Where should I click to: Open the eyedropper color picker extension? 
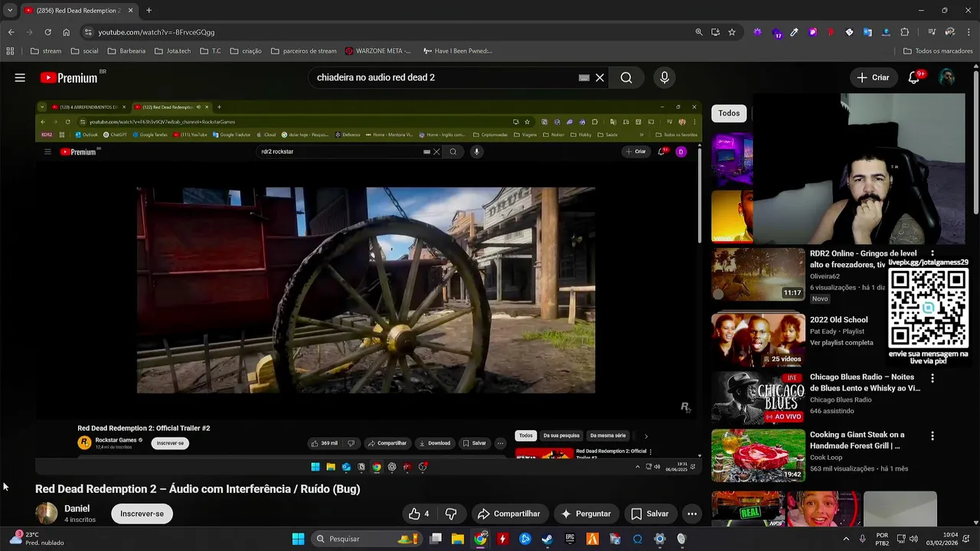pos(794,32)
